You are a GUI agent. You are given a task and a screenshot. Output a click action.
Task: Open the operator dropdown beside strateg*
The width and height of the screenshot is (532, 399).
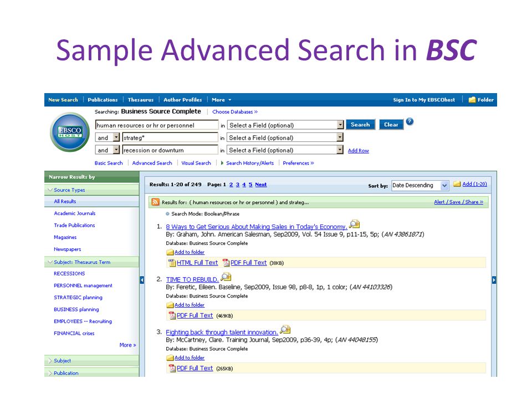point(116,138)
